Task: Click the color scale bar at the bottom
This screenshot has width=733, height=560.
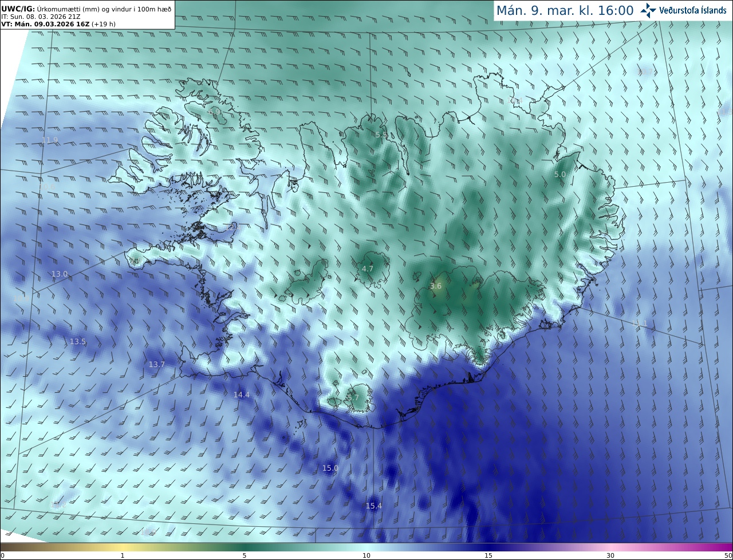Action: click(366, 547)
